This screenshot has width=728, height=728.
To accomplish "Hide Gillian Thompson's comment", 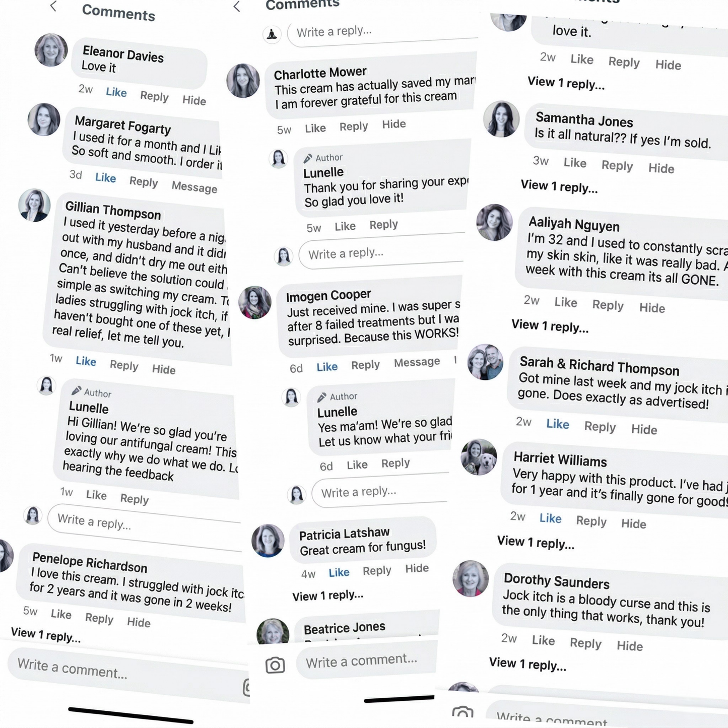I will (164, 369).
